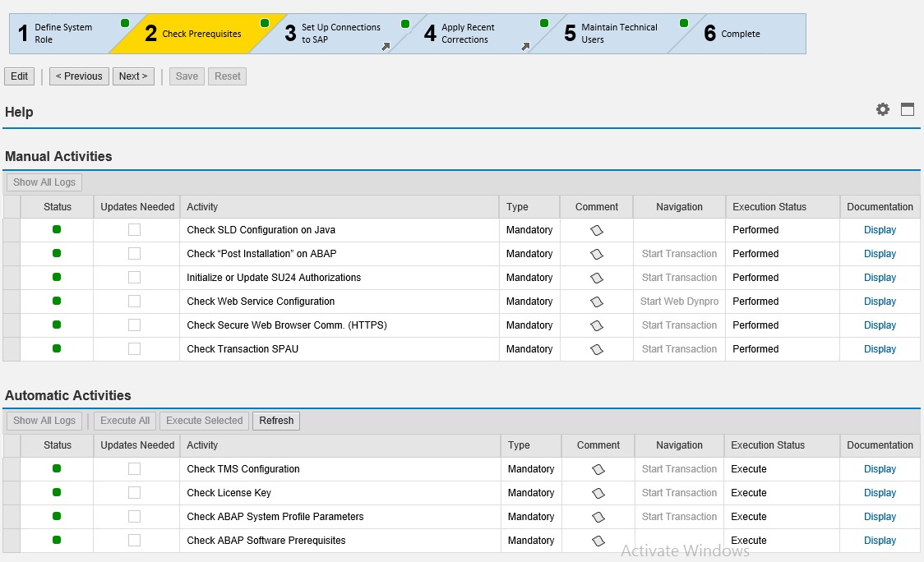
Task: Click the Save button
Action: click(x=187, y=76)
